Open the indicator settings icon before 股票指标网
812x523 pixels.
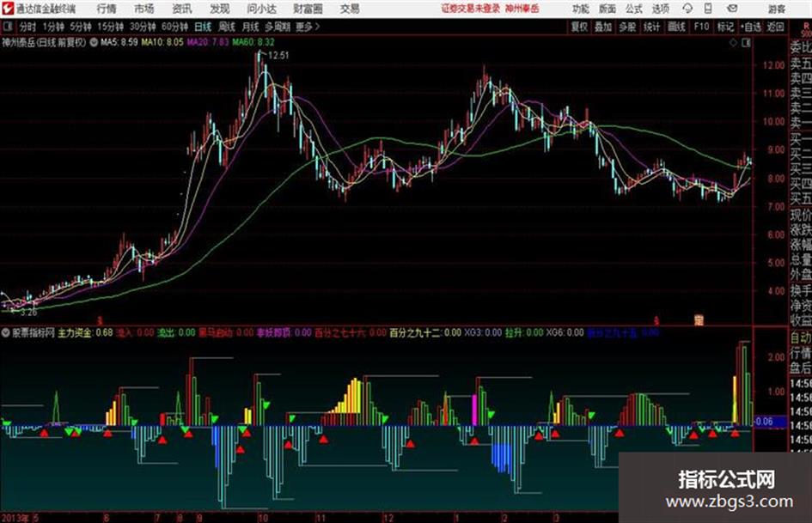(6, 332)
